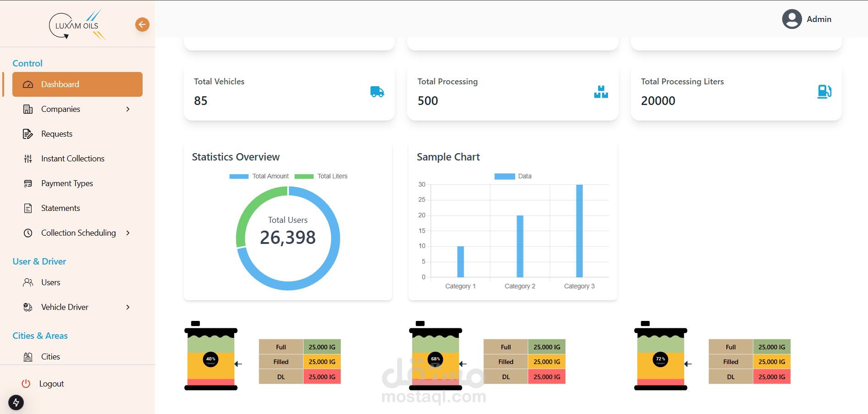
Task: Go to Instant Collections
Action: (73, 159)
